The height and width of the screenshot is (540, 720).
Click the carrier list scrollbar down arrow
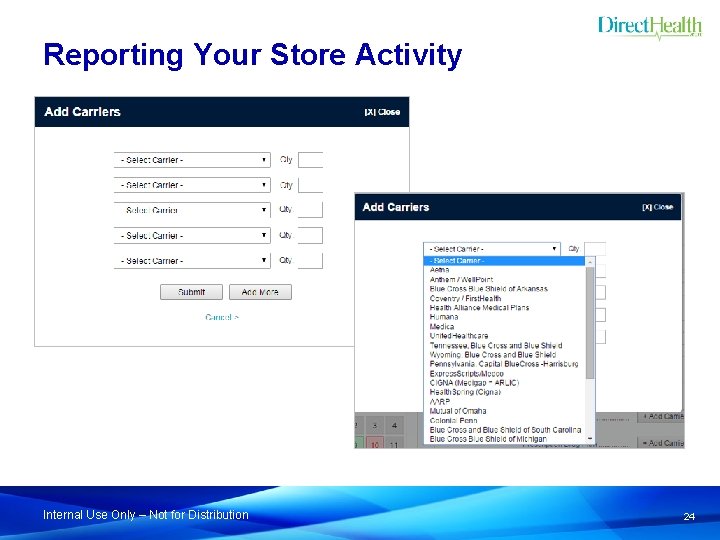pyautogui.click(x=591, y=439)
